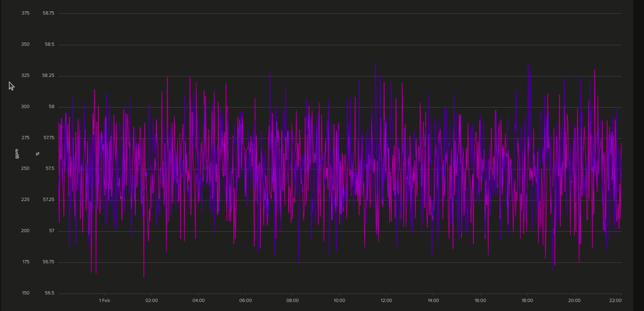Click the tallest purple peak before 12:00

376,62
